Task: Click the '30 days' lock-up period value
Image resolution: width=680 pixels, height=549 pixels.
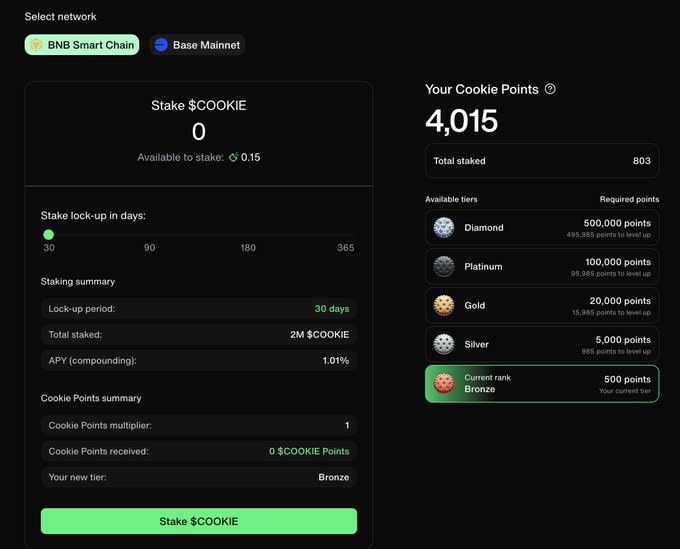Action: (x=332, y=309)
